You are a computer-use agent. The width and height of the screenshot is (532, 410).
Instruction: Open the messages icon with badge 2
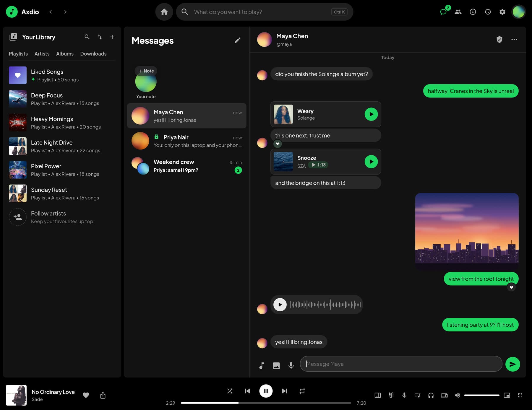[x=443, y=12]
